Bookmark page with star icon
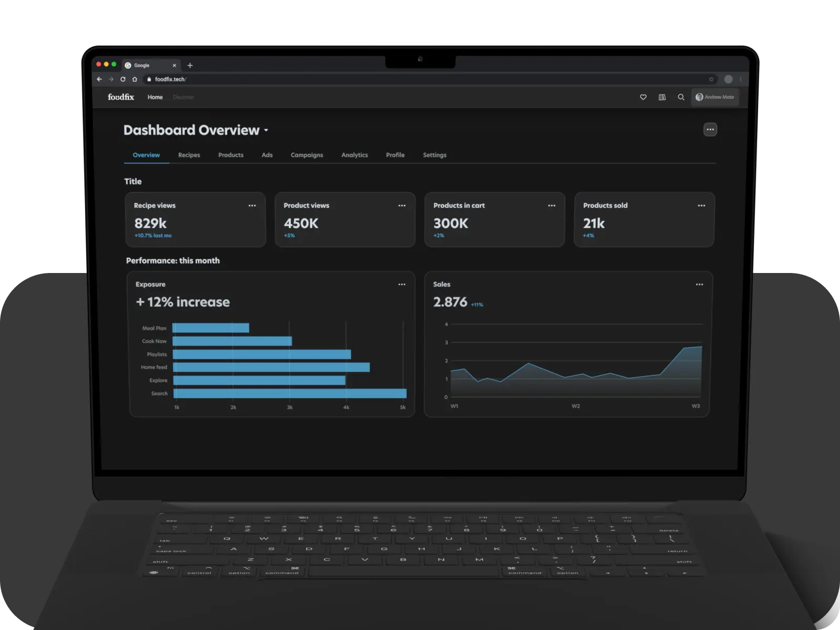 pyautogui.click(x=711, y=79)
